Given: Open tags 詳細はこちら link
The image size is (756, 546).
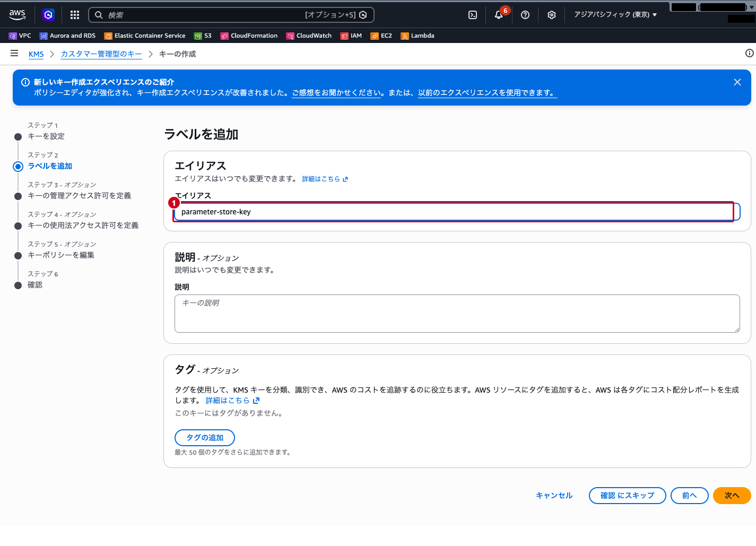Looking at the screenshot, I should (x=233, y=401).
